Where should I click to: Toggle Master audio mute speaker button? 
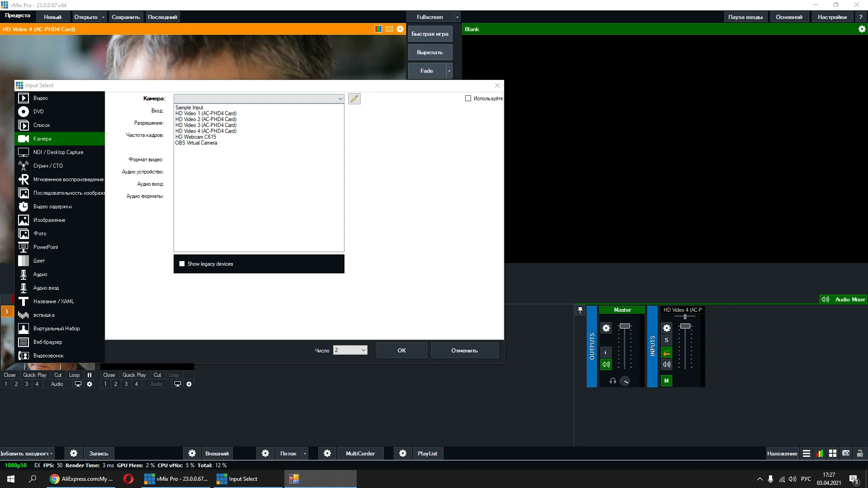point(606,364)
